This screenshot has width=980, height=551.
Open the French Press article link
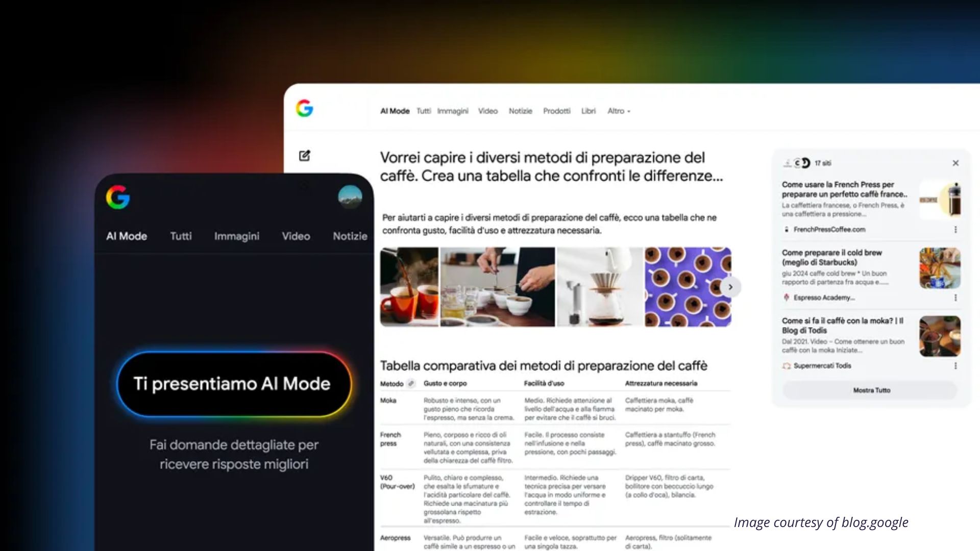pyautogui.click(x=844, y=189)
